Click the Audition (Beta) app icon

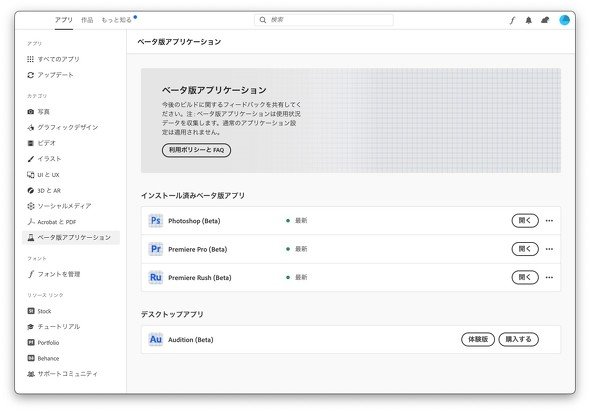tap(155, 339)
